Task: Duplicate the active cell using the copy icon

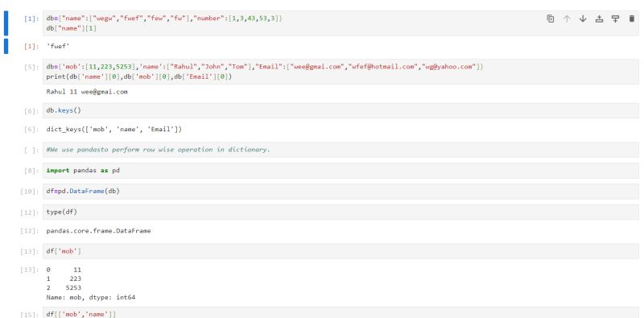Action: (x=551, y=19)
